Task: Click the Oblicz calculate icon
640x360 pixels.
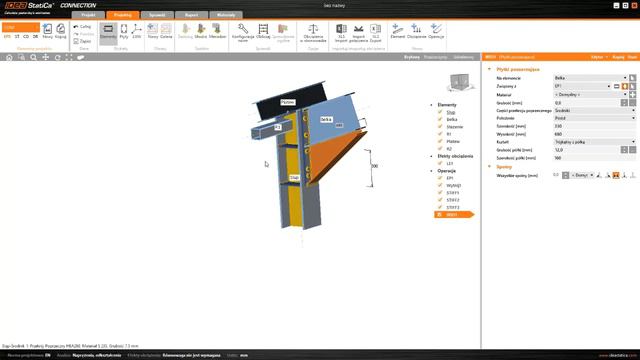Action: pos(263,31)
